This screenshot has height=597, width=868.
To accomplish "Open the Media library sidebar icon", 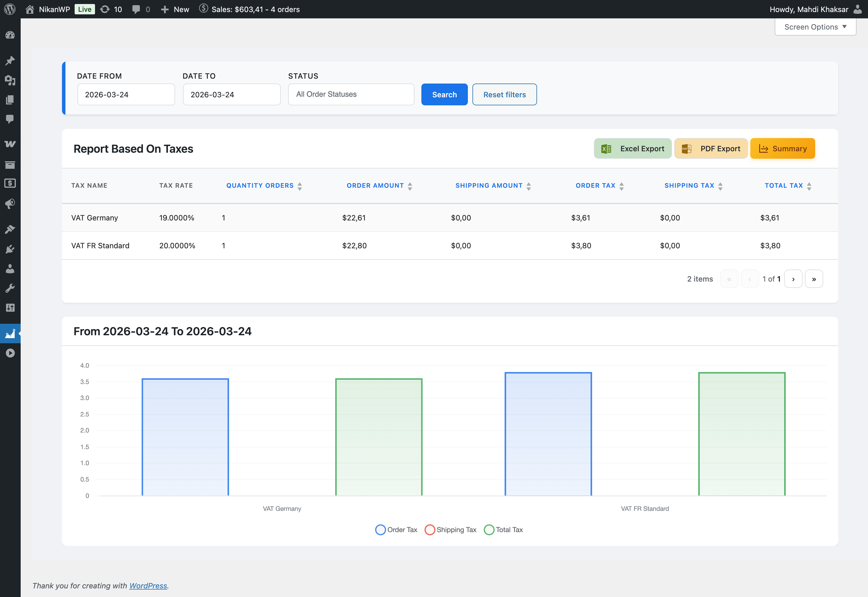I will (10, 80).
